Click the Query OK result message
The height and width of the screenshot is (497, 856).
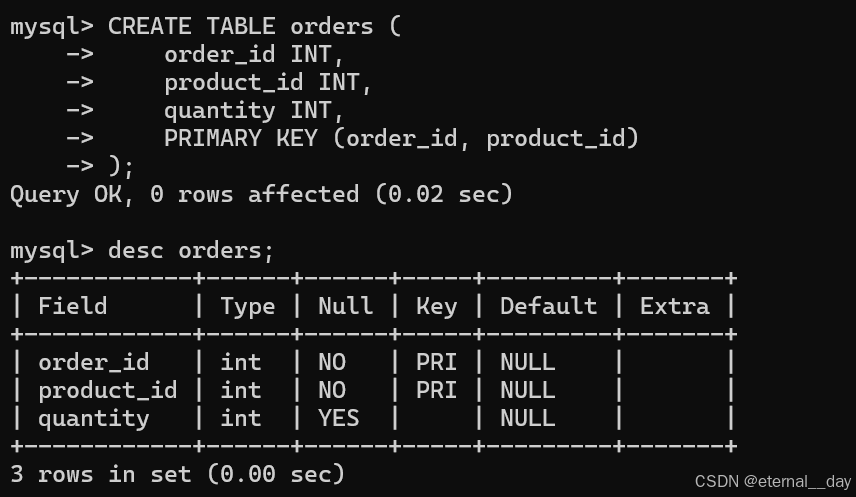261,194
